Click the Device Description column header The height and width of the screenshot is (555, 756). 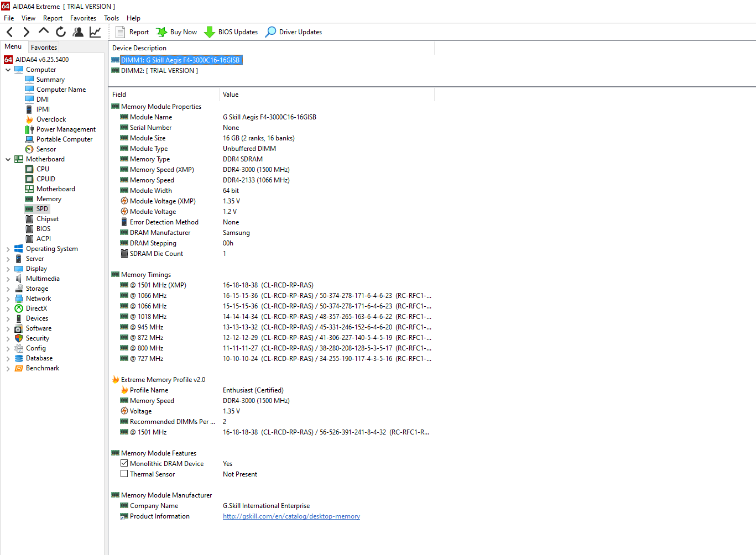(272, 48)
